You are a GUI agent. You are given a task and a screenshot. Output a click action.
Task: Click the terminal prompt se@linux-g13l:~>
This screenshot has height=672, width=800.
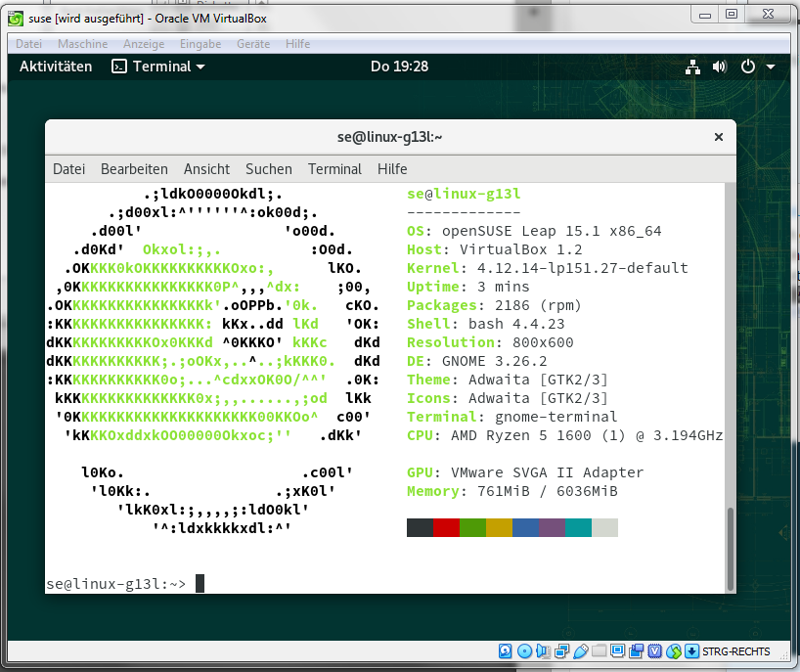[115, 584]
